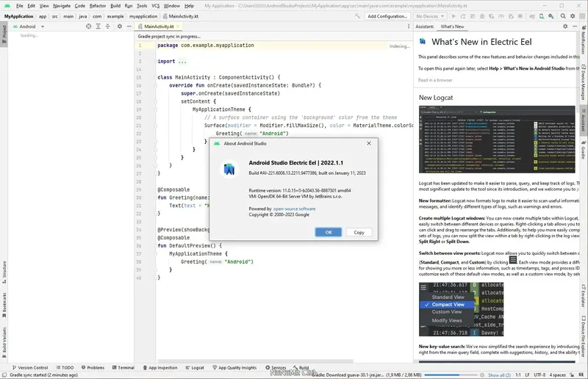Viewport: 588px width, 379px height.
Task: Toggle tool window bars icon in status bar corner
Action: pyautogui.click(x=4, y=375)
